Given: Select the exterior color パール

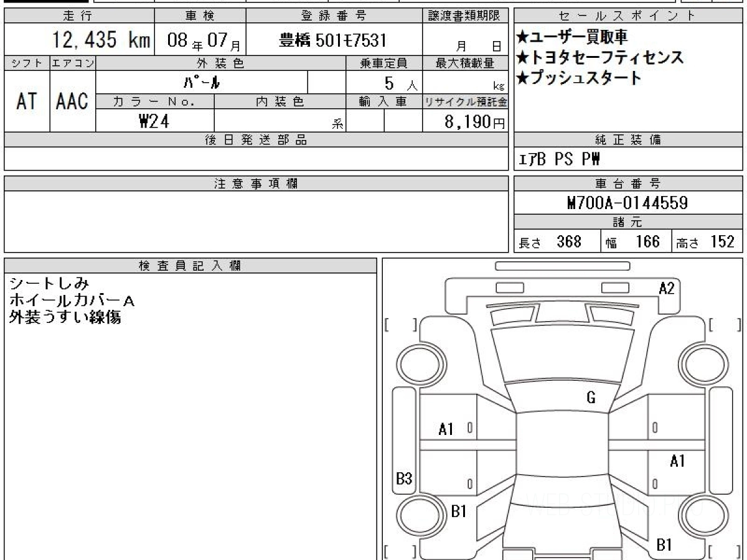Looking at the screenshot, I should 202,82.
